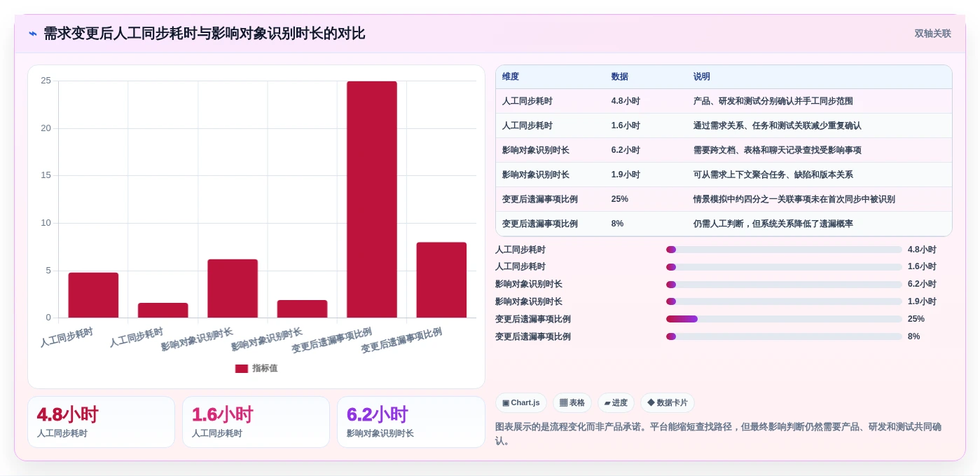Click table cell 仍需人工判断，但系统关系降低了遗漏概率
Screen dimensions: 980x476
coord(773,224)
